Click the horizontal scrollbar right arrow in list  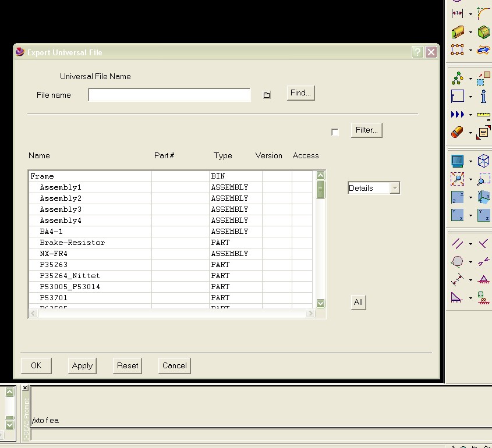pyautogui.click(x=310, y=313)
